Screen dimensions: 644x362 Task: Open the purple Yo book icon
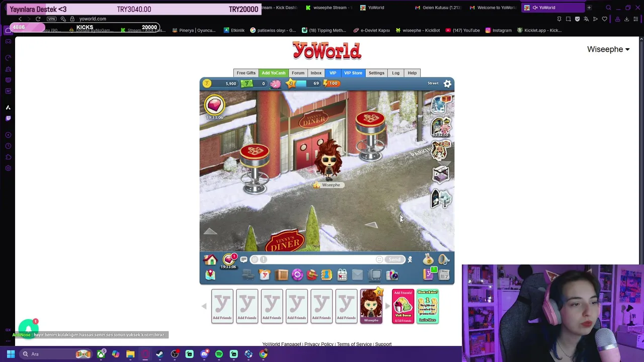429,275
